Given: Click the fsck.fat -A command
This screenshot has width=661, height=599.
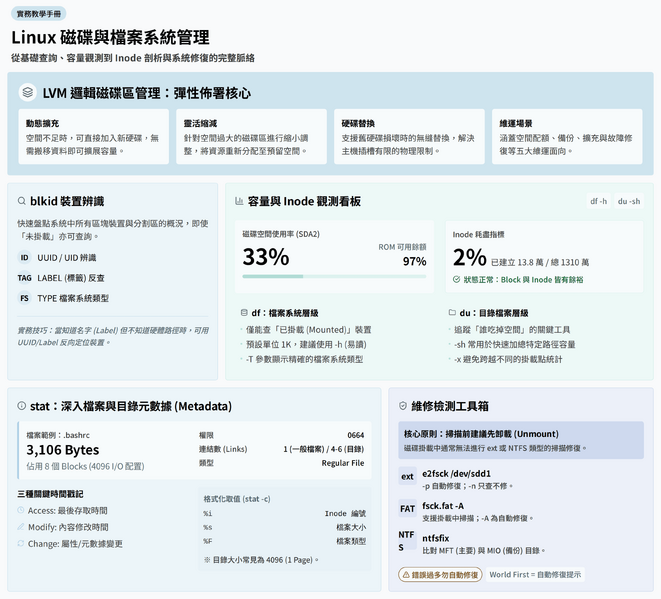Looking at the screenshot, I should click(443, 505).
